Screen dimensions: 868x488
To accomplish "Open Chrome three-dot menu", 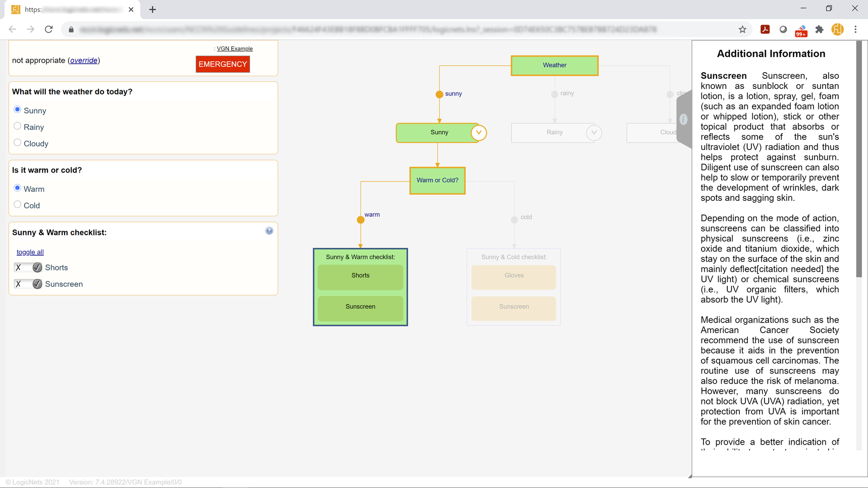I will point(855,29).
